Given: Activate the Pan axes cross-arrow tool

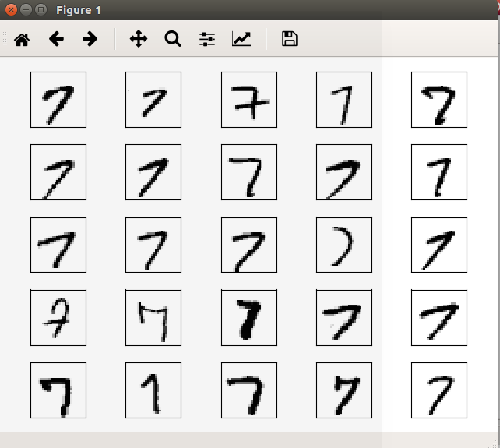Looking at the screenshot, I should coord(139,39).
